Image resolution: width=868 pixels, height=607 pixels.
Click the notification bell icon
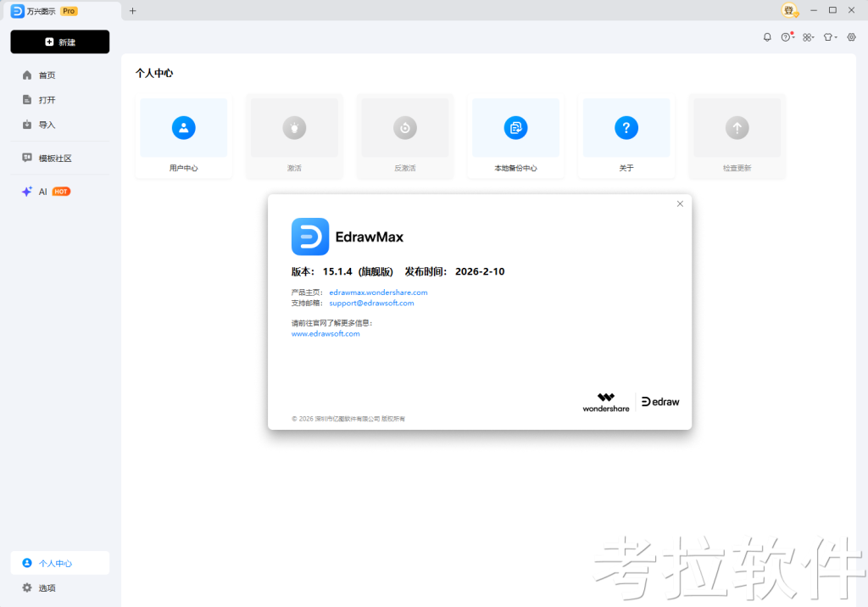coord(767,37)
